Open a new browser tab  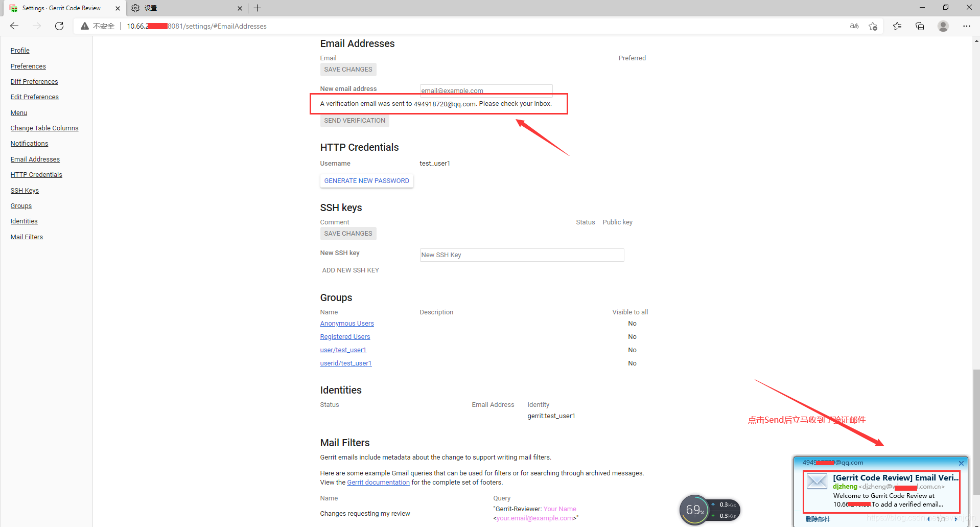(x=258, y=8)
